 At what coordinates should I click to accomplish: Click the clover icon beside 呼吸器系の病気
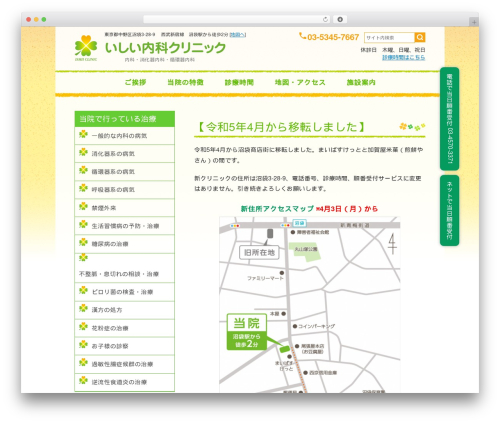[83, 188]
